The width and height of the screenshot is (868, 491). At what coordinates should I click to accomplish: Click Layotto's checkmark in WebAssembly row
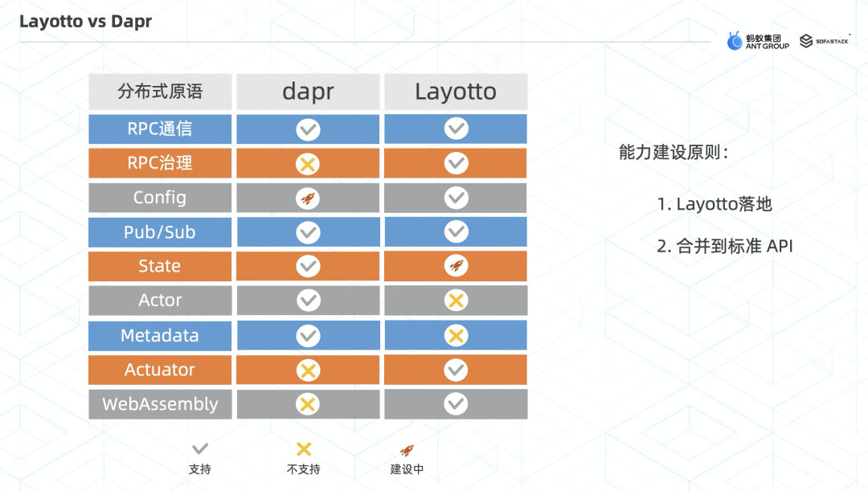coord(456,403)
